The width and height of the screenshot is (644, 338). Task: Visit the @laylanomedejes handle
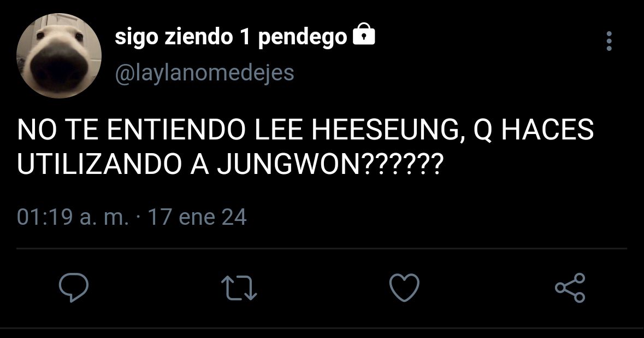(204, 73)
